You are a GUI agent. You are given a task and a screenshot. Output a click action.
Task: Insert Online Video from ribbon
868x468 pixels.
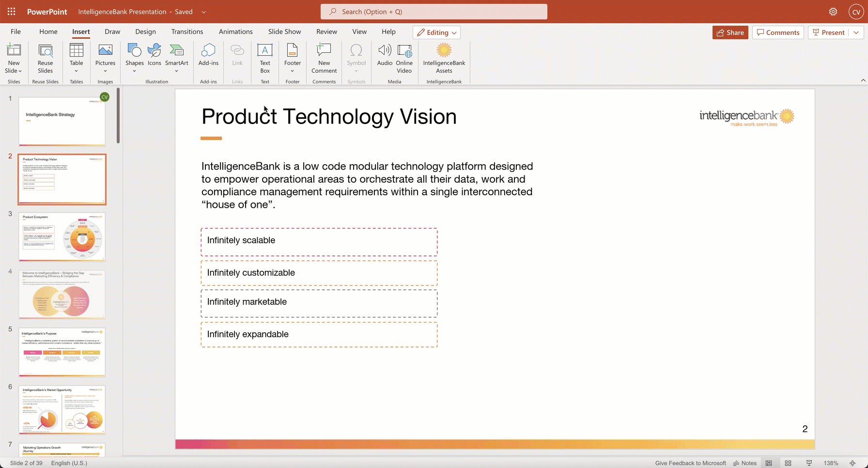(404, 58)
